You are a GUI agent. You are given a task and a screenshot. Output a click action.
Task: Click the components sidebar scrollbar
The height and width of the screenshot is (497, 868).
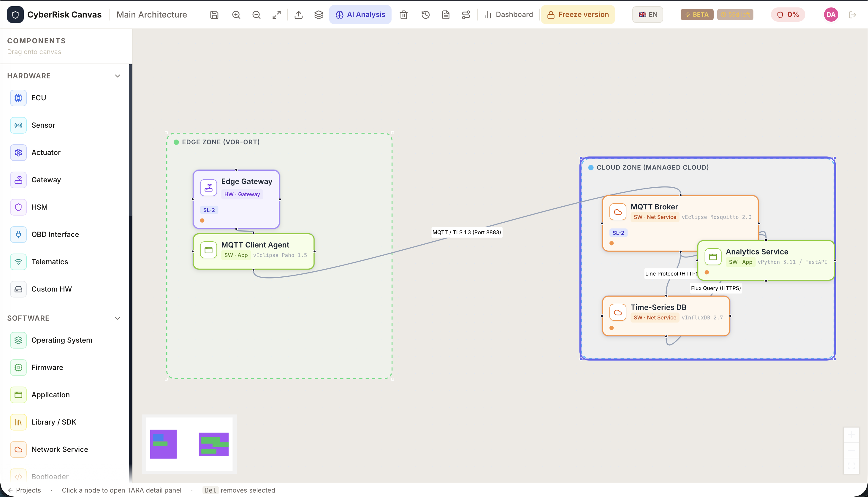click(130, 140)
